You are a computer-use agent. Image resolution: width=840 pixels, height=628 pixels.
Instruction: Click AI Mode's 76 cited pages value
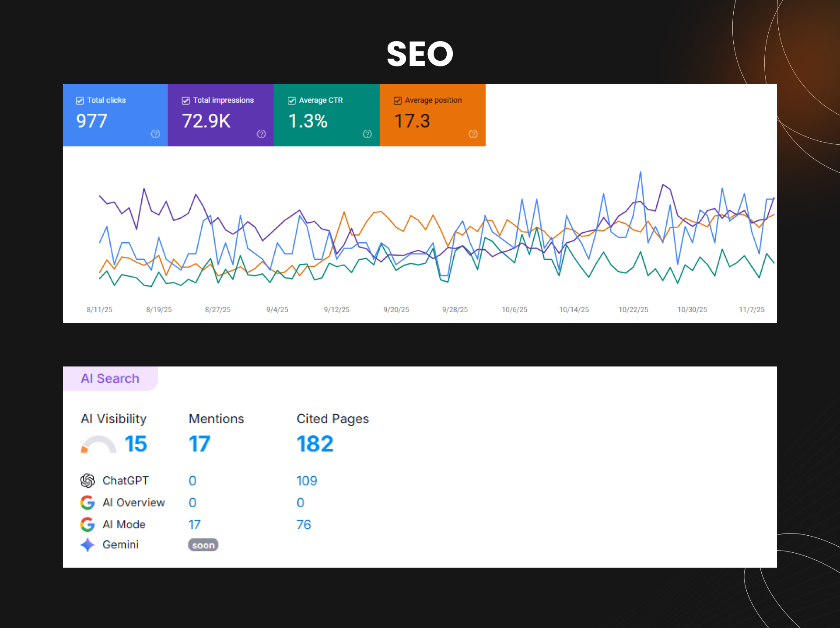click(x=304, y=524)
